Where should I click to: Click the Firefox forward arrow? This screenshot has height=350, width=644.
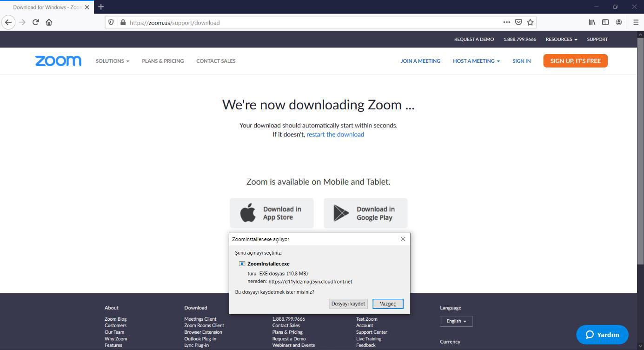tap(22, 22)
